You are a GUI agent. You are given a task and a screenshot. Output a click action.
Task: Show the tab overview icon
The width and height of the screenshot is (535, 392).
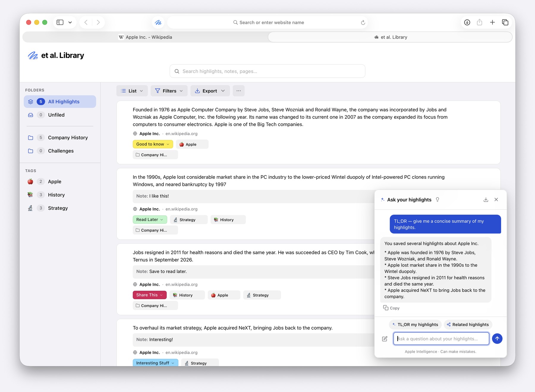pos(505,22)
